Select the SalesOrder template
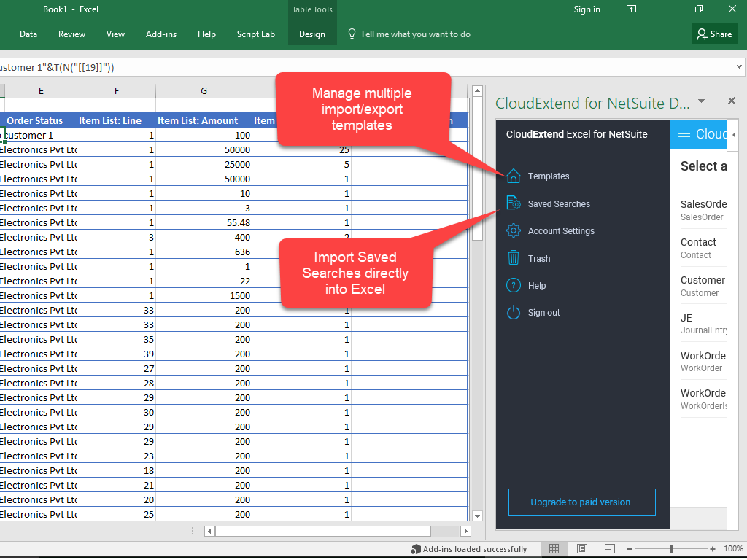The image size is (747, 560). 703,210
